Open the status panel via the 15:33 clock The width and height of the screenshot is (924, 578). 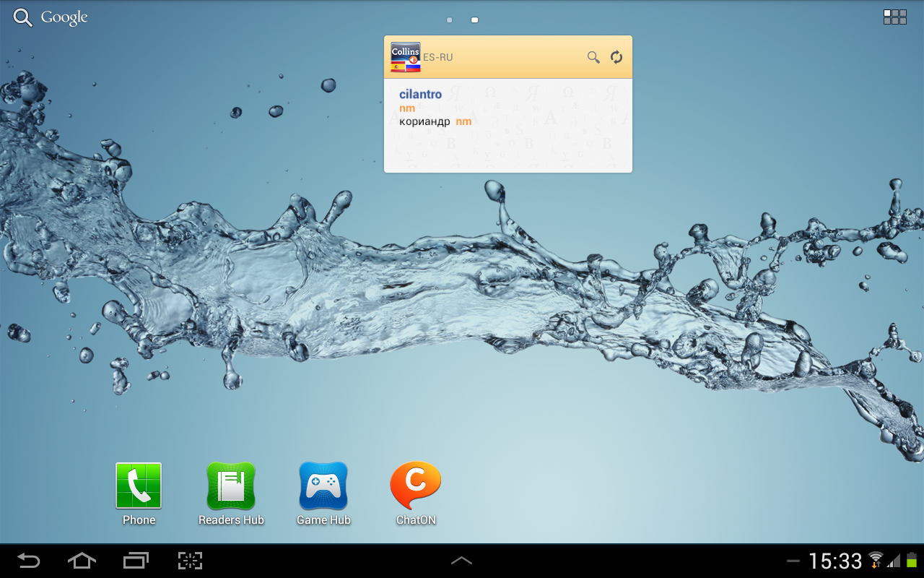[x=834, y=561]
